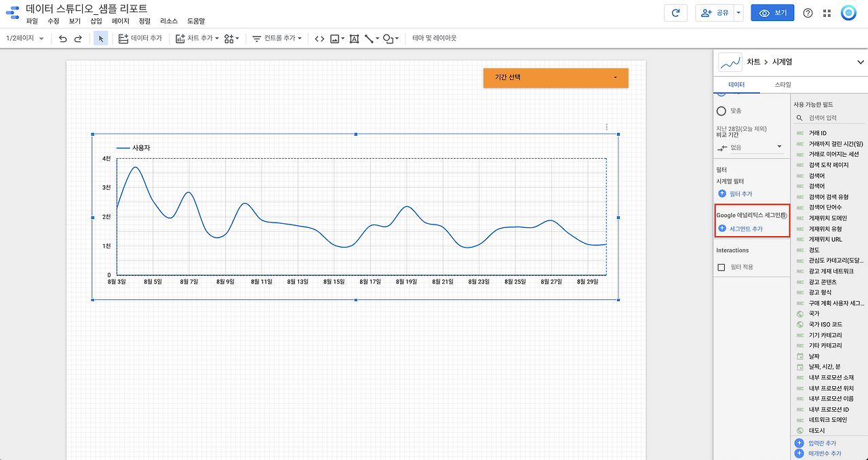The height and width of the screenshot is (460, 868).
Task: Open the 보기 menu
Action: pos(75,21)
